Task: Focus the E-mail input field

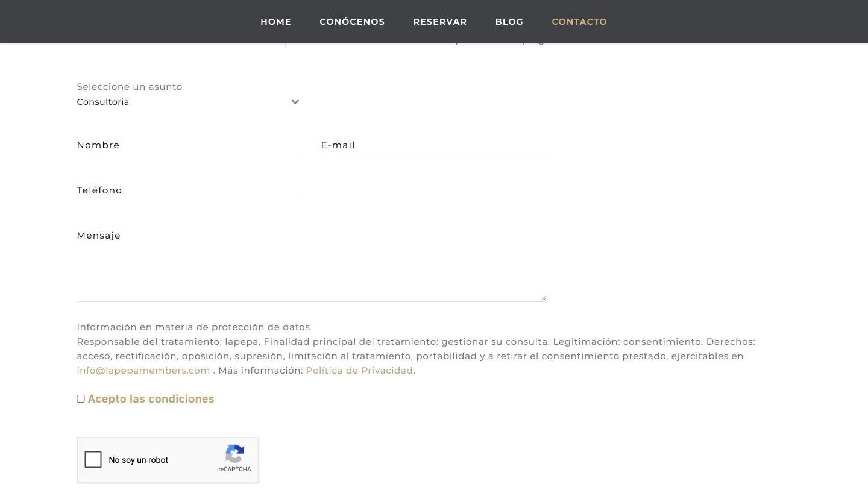Action: (434, 145)
